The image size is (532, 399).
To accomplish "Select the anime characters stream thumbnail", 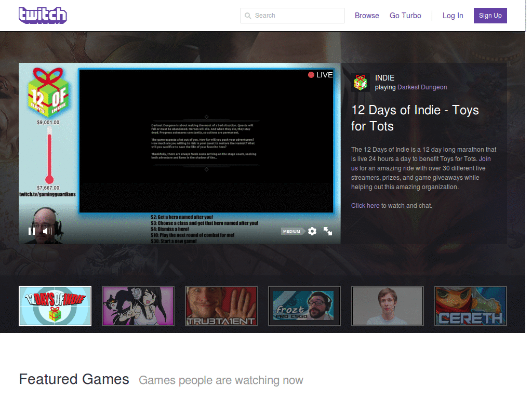I will [x=138, y=306].
